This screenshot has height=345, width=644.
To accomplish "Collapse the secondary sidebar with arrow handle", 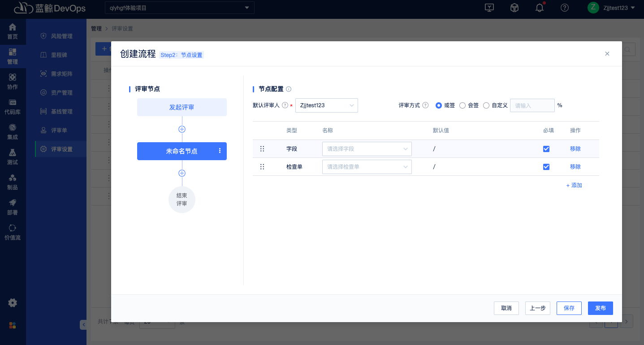I will (83, 324).
